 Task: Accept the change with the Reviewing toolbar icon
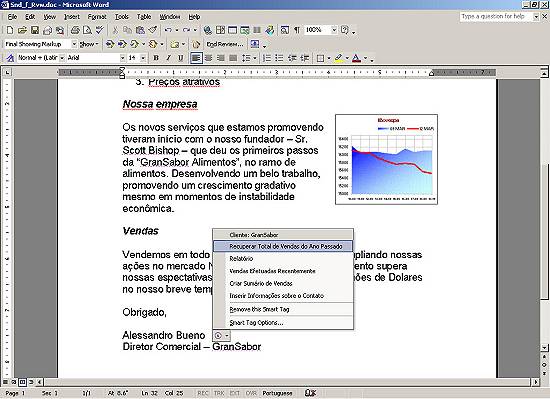134,44
